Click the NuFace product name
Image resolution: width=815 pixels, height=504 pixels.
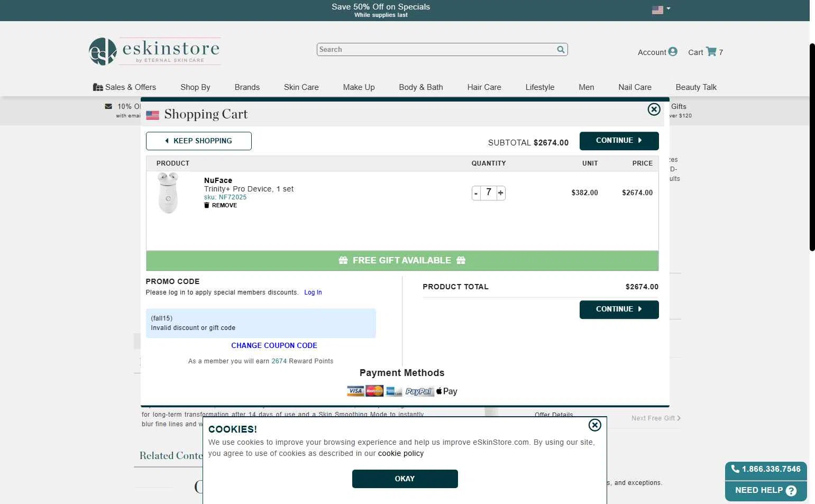coord(218,180)
